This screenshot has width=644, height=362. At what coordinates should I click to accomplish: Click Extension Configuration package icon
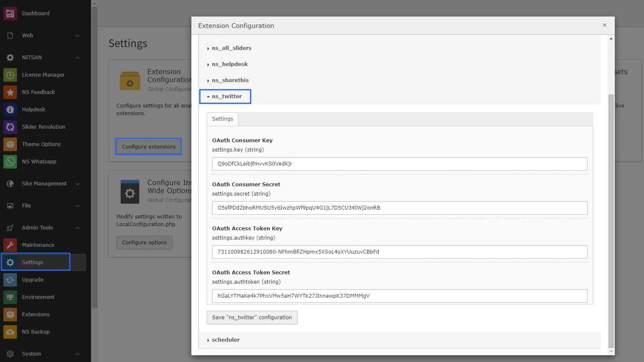pos(130,80)
